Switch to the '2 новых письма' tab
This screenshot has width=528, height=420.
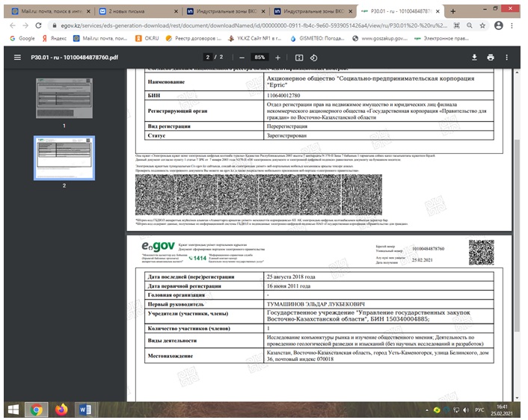click(x=138, y=11)
